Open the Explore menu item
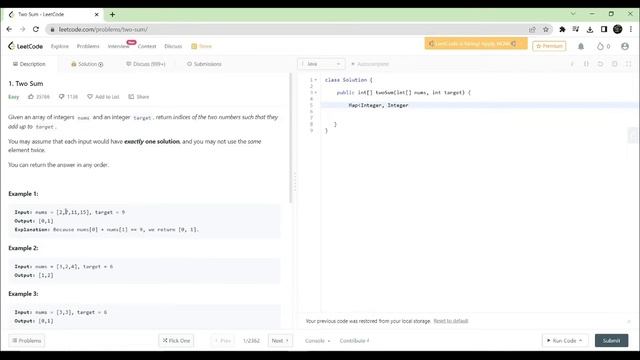This screenshot has width=640, height=360. pyautogui.click(x=60, y=47)
